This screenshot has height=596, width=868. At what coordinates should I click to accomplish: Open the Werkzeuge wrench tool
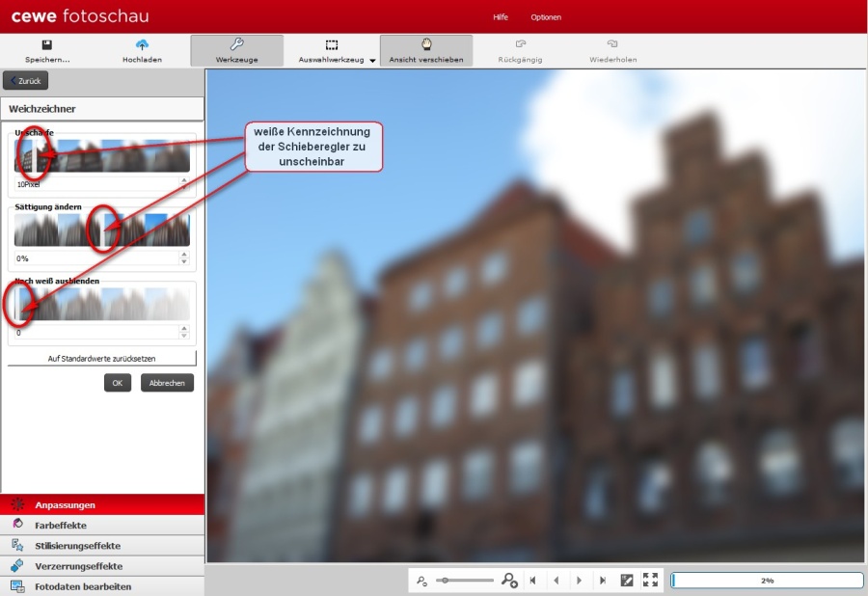[237, 50]
